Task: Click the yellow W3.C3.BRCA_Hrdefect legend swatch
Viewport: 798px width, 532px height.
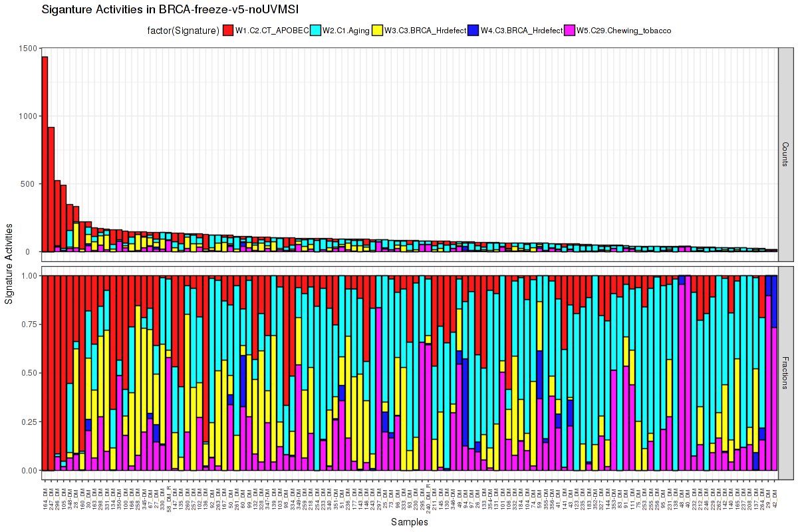Action: (377, 30)
